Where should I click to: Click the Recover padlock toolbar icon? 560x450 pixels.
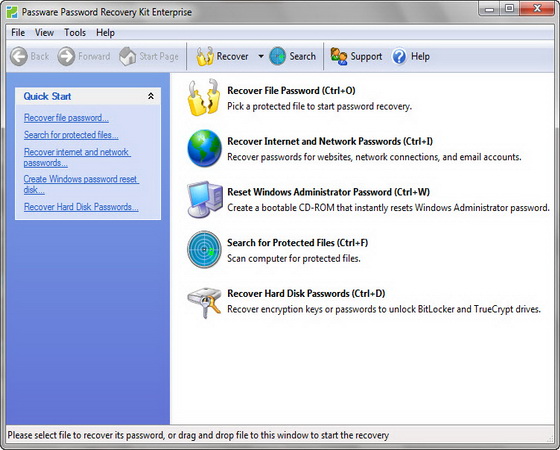pyautogui.click(x=205, y=56)
